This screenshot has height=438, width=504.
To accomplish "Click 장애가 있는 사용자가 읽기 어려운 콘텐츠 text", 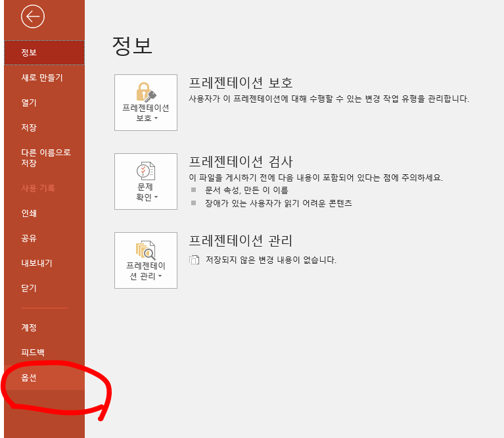I will click(279, 203).
